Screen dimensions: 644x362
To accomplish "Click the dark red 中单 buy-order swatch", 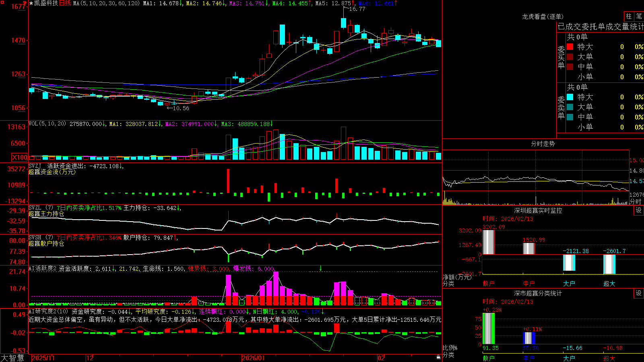I will pos(570,67).
